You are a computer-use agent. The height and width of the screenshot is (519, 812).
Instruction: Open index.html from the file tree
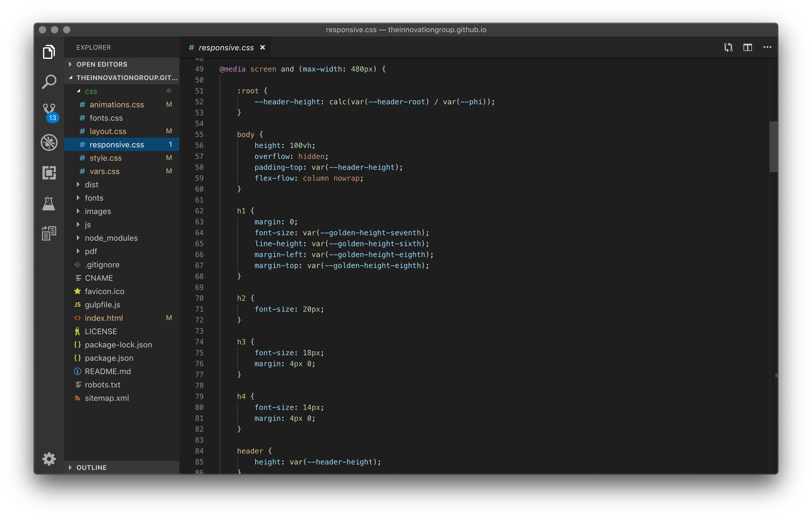tap(103, 318)
